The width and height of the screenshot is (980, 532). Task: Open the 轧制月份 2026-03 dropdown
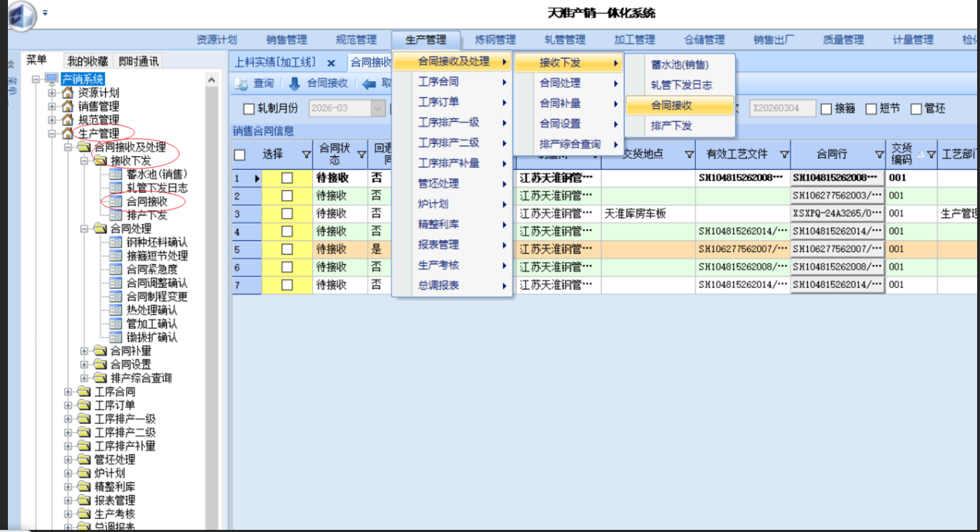coord(378,109)
